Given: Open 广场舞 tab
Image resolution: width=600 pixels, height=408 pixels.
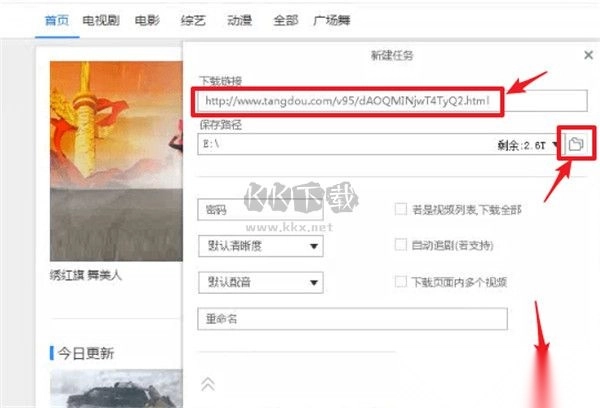Looking at the screenshot, I should (331, 20).
